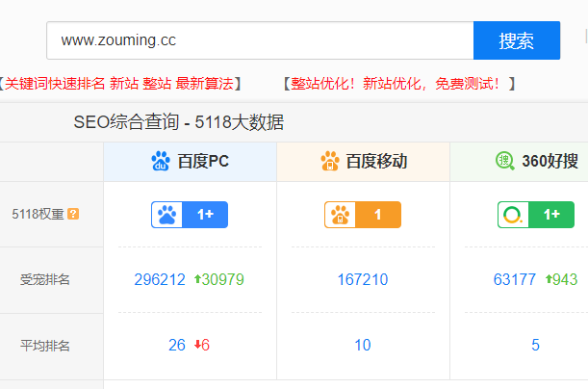The image size is (588, 389).
Task: Open 百度PC 受宠排名 value 296212
Action: pyautogui.click(x=160, y=280)
